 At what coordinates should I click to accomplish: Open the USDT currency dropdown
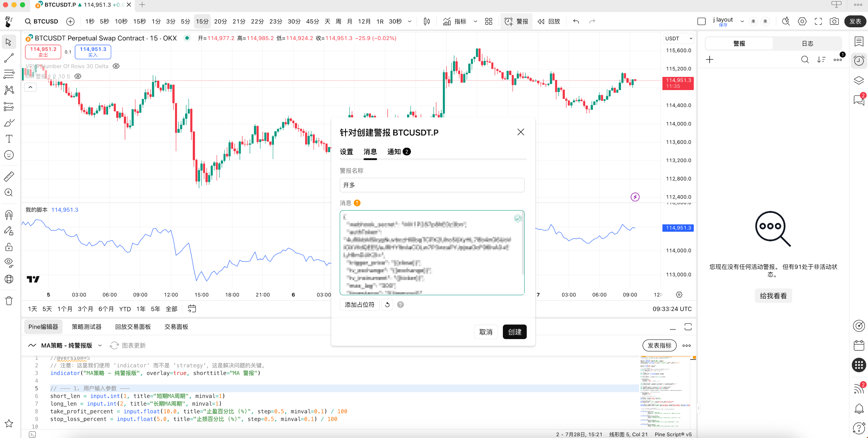click(679, 38)
